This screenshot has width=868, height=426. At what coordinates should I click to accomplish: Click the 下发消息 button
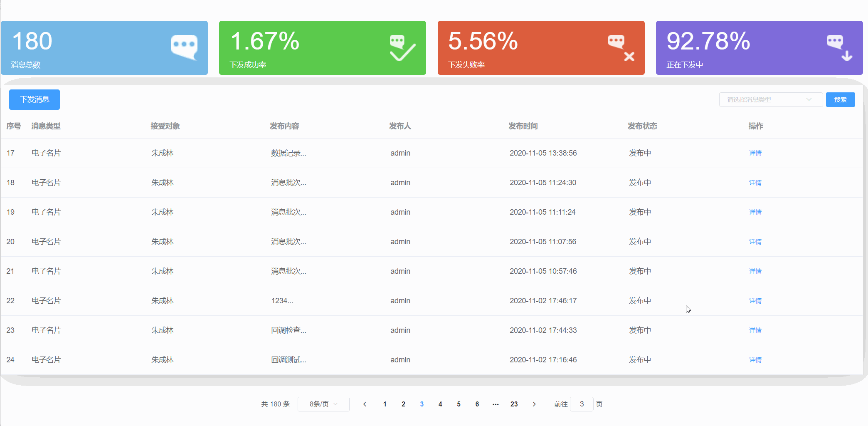(35, 99)
